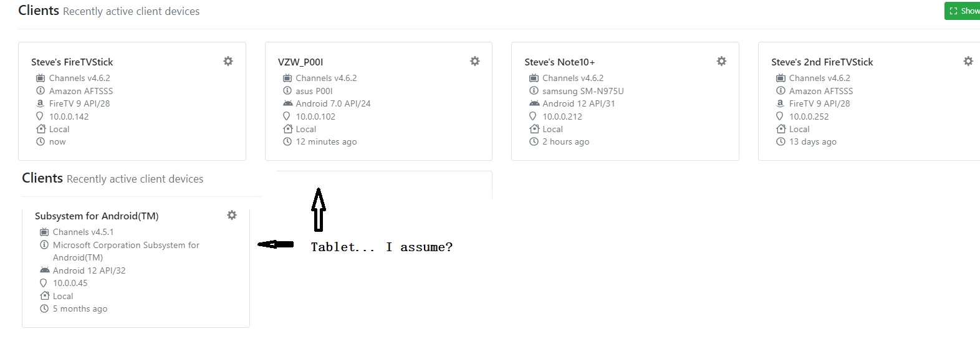Select the VZW_P00I device name
The width and height of the screenshot is (980, 349).
[300, 62]
